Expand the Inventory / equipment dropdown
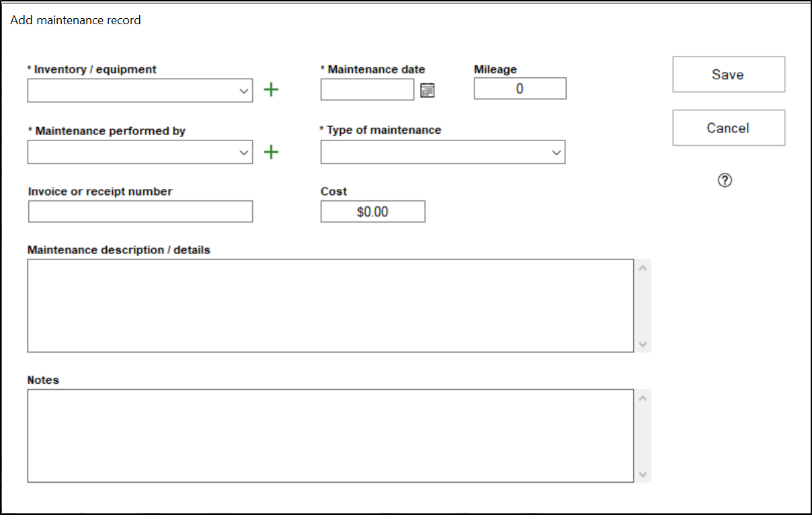812x515 pixels. [244, 91]
